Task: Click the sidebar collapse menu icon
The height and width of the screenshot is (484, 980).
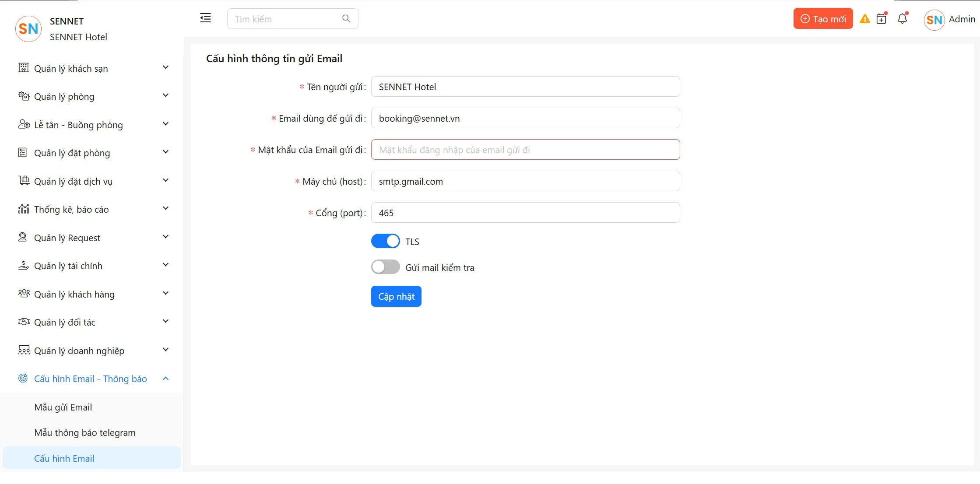Action: pyautogui.click(x=205, y=18)
